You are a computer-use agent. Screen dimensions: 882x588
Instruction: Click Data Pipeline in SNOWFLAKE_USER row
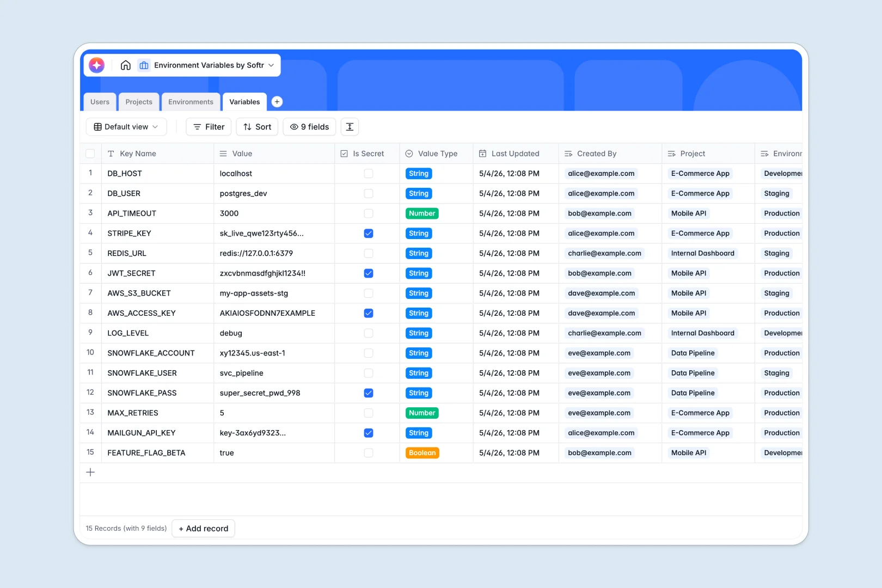[x=693, y=373]
